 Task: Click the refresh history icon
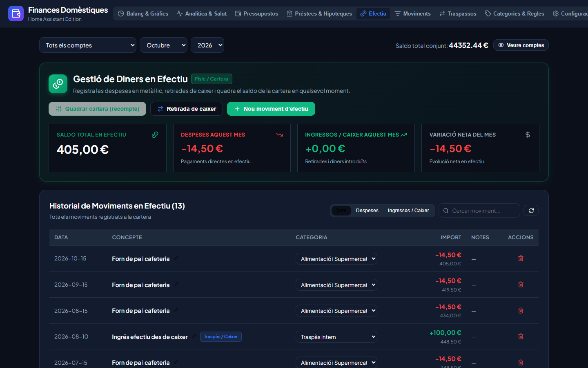click(531, 211)
